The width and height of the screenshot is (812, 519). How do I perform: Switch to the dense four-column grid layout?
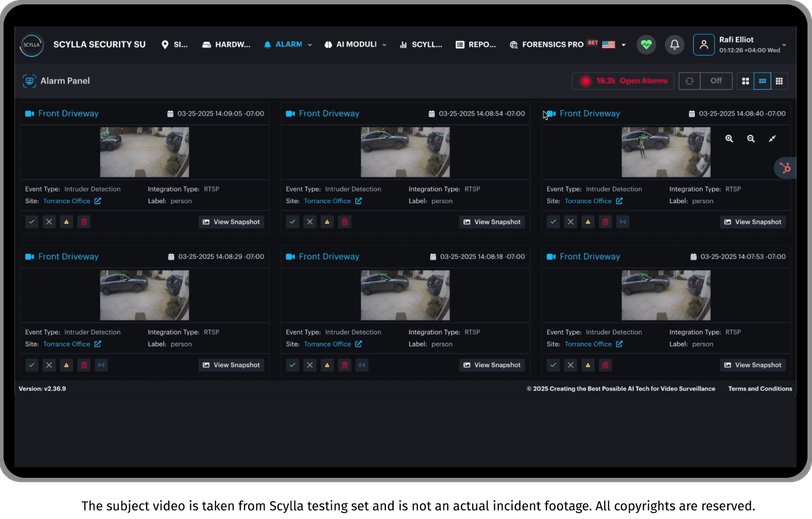[779, 81]
